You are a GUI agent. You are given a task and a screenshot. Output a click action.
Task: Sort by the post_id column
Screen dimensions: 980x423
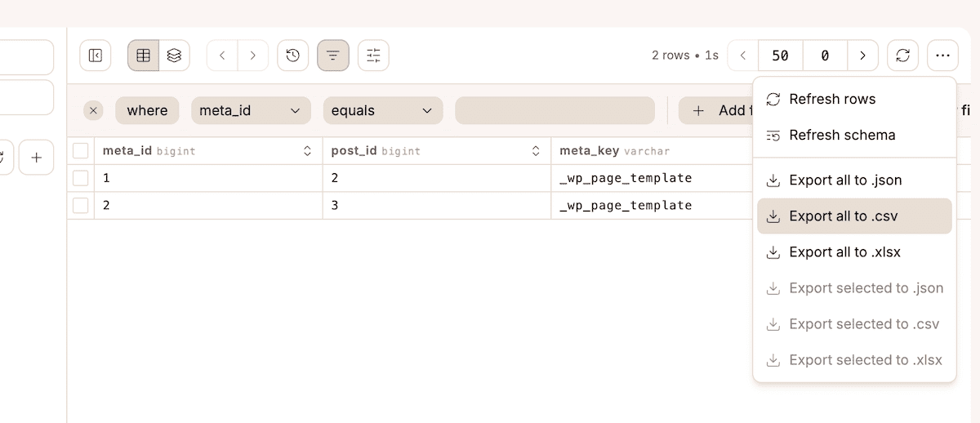[x=536, y=151]
